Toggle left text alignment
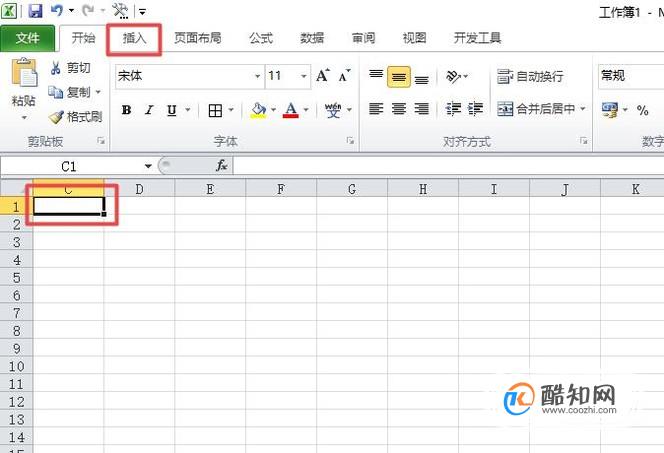The height and width of the screenshot is (453, 664). pos(376,109)
